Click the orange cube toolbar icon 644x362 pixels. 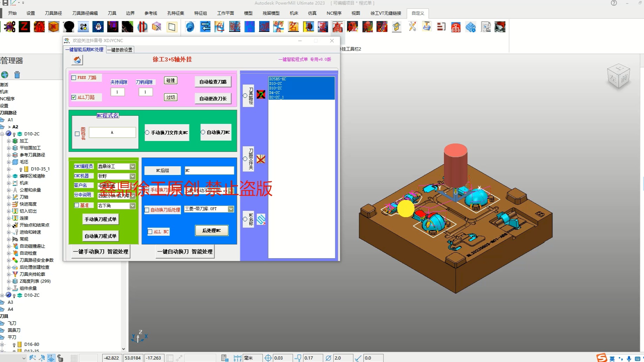pyautogui.click(x=54, y=27)
